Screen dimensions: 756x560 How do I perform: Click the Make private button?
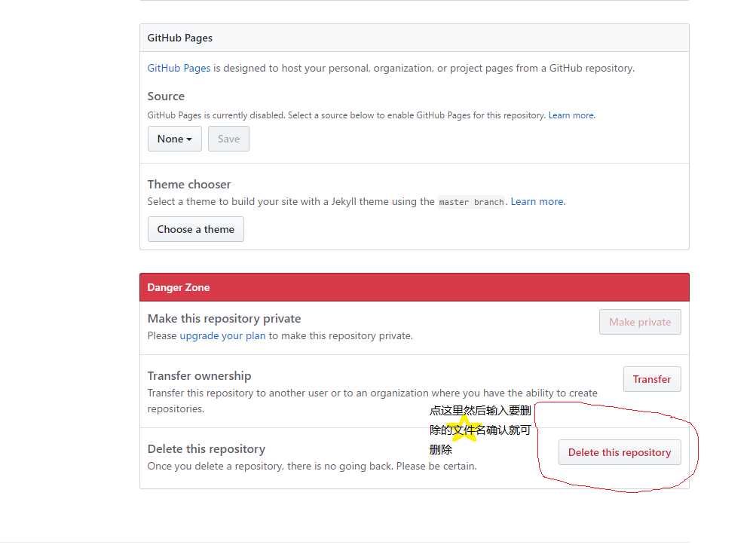(640, 322)
